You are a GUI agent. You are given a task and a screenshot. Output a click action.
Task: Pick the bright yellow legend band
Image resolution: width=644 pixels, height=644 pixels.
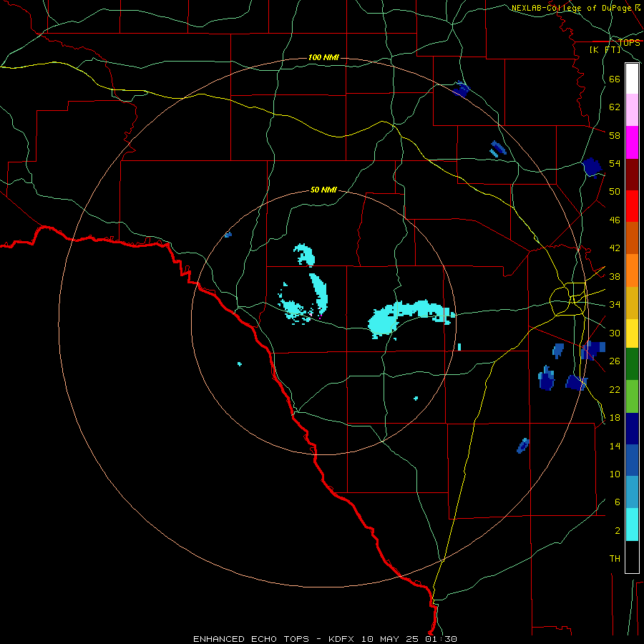[632, 333]
